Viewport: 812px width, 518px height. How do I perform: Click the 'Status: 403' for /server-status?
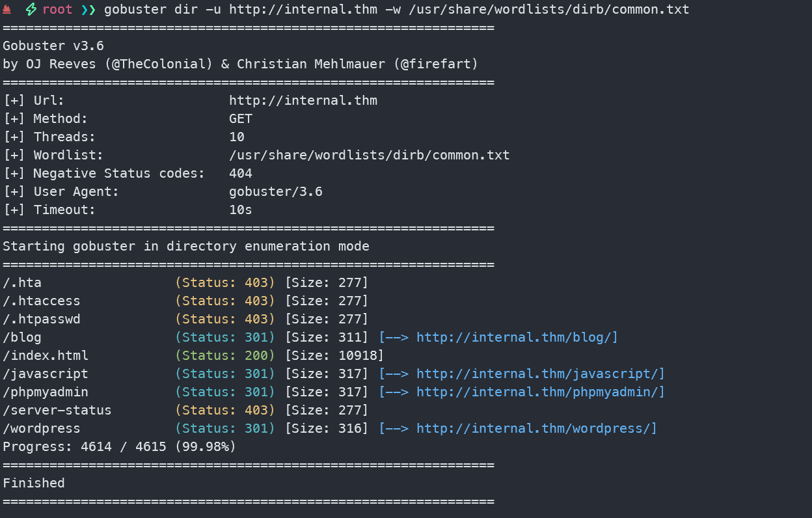225,411
